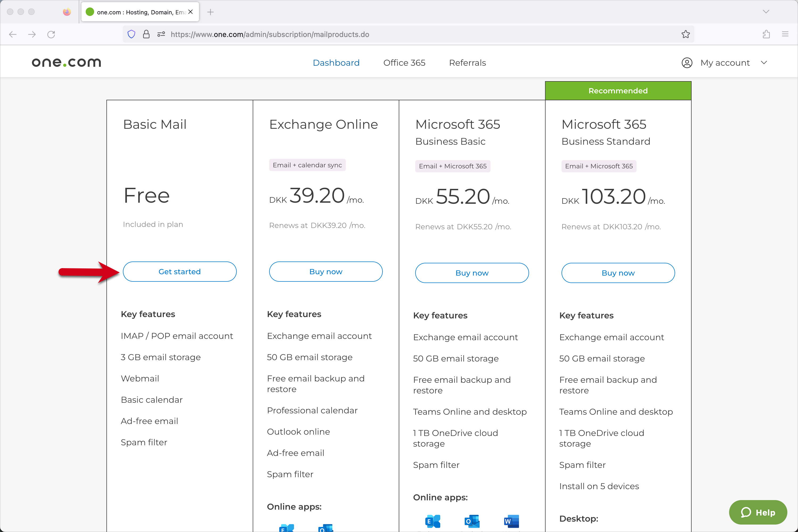Click the Outlook app icon under Business Basic
Screen dimensions: 798x532
[x=472, y=521]
